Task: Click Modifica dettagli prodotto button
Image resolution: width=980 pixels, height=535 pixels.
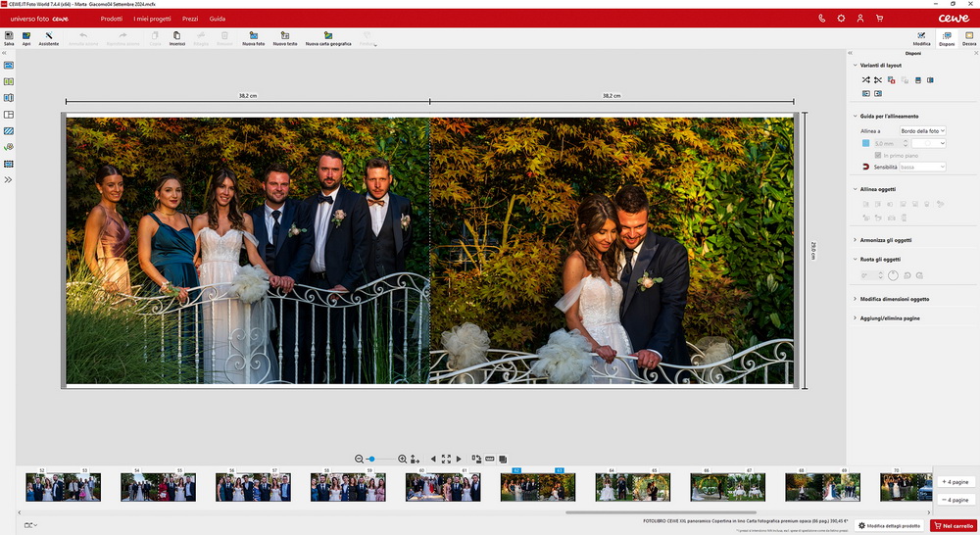Action: 890,525
